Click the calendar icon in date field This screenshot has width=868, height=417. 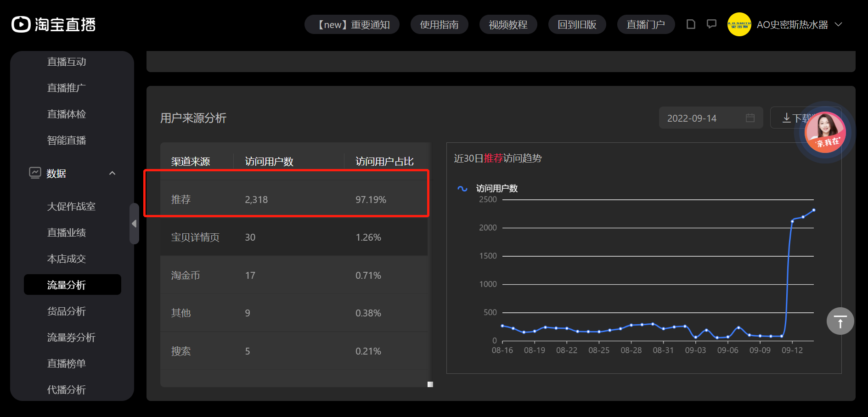(750, 118)
